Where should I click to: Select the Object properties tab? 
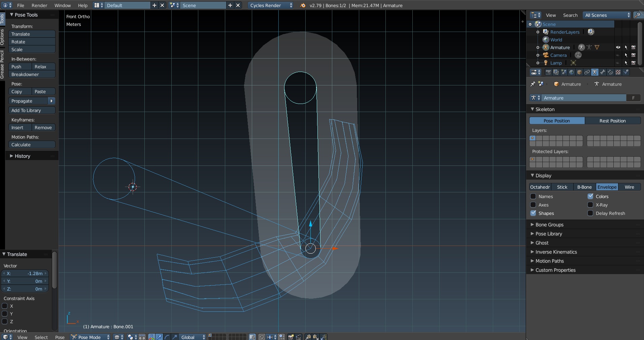580,72
